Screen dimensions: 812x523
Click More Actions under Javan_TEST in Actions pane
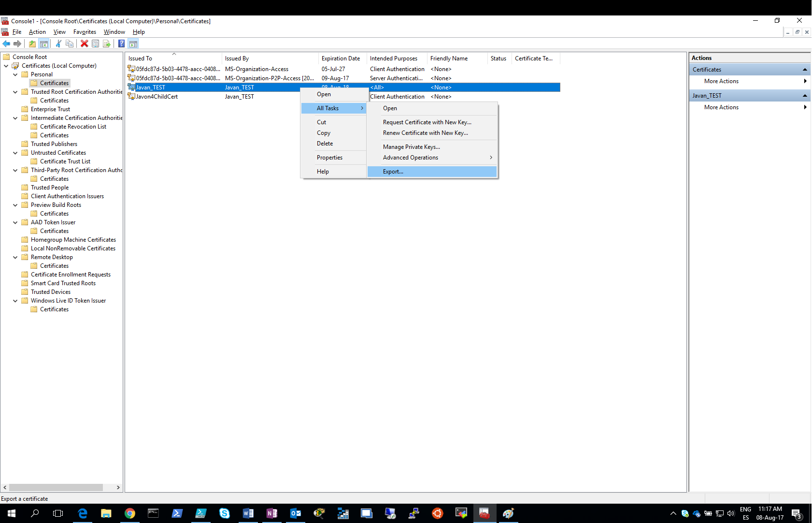(721, 107)
